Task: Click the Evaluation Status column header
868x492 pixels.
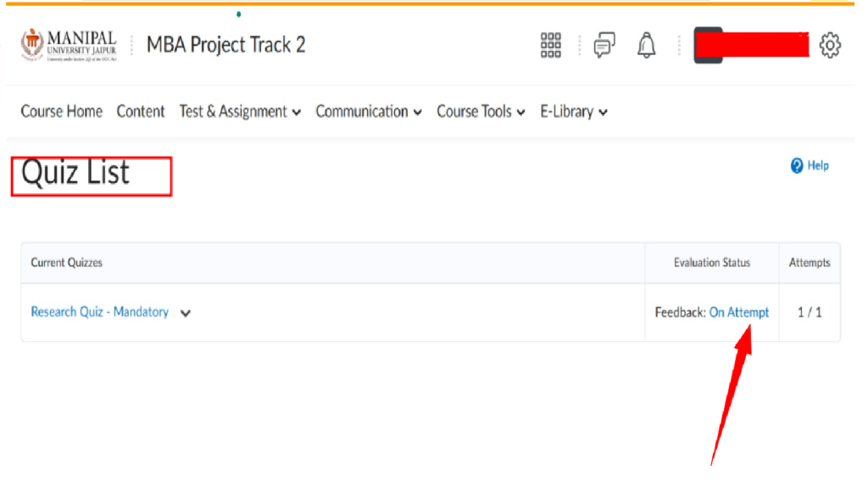Action: click(711, 263)
